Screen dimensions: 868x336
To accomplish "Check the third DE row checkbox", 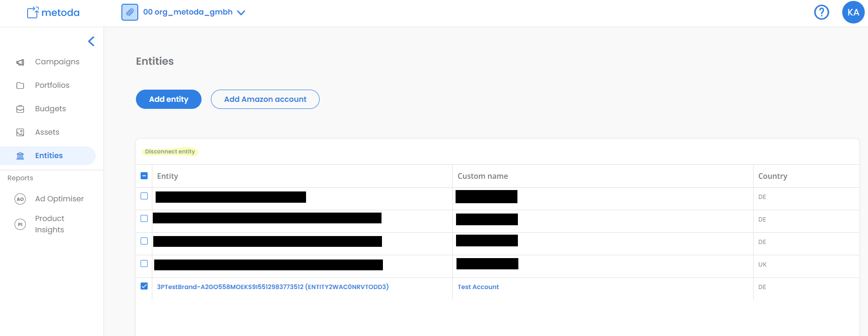I will click(144, 241).
